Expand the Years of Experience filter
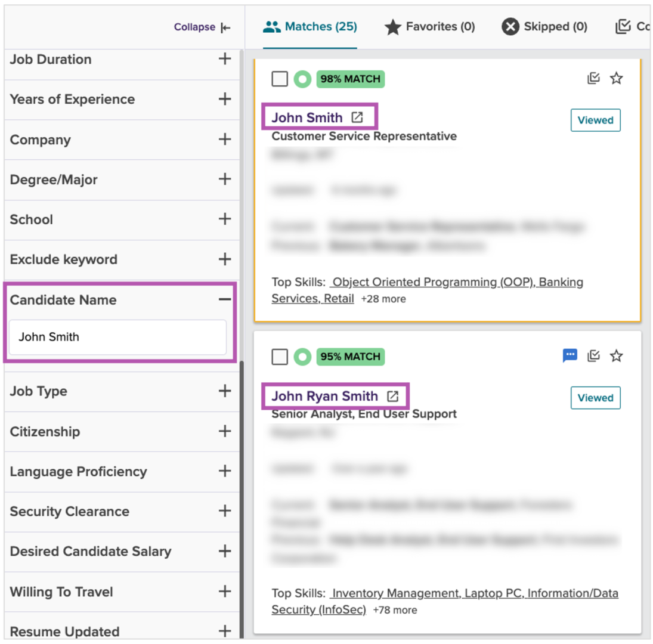 click(x=224, y=99)
